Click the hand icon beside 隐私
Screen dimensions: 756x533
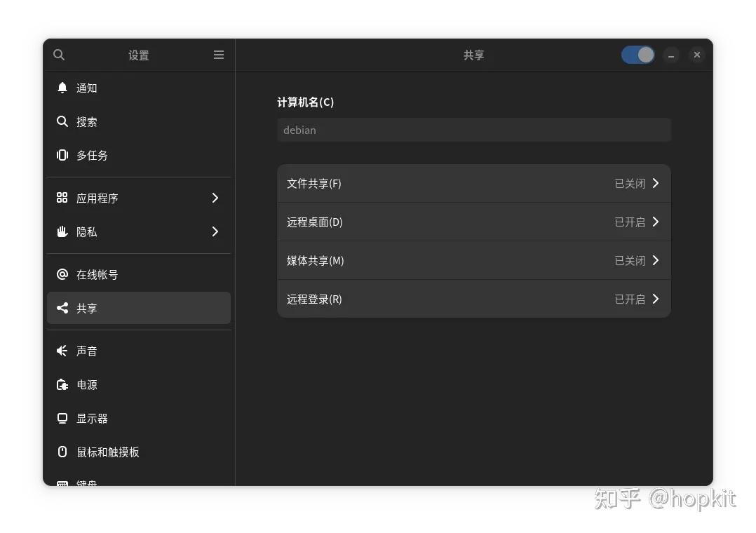pos(62,231)
